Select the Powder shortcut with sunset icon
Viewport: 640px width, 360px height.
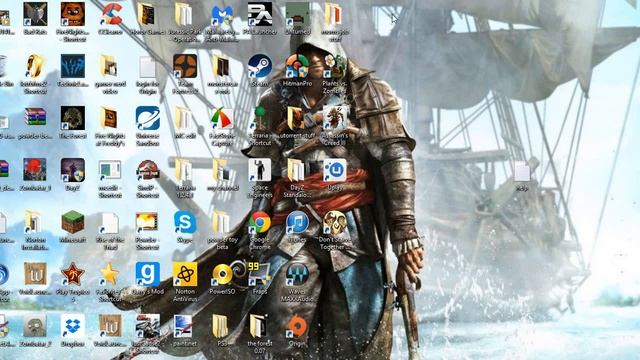tap(147, 222)
